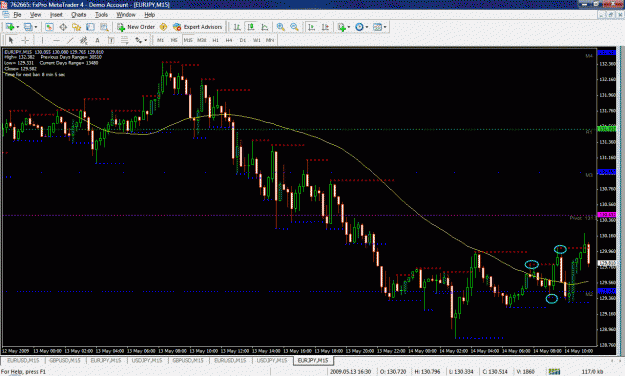
Task: Draw a vertical line tool
Action: point(42,40)
